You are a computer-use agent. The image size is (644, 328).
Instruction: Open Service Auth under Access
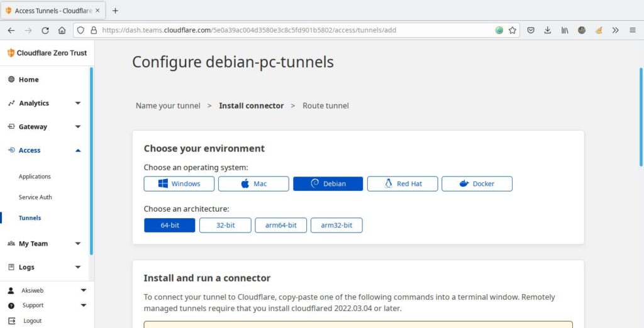point(35,197)
